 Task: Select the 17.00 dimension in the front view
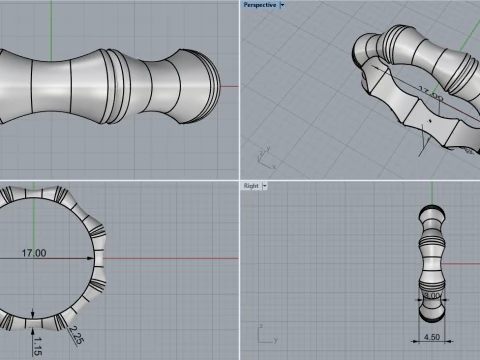point(34,253)
